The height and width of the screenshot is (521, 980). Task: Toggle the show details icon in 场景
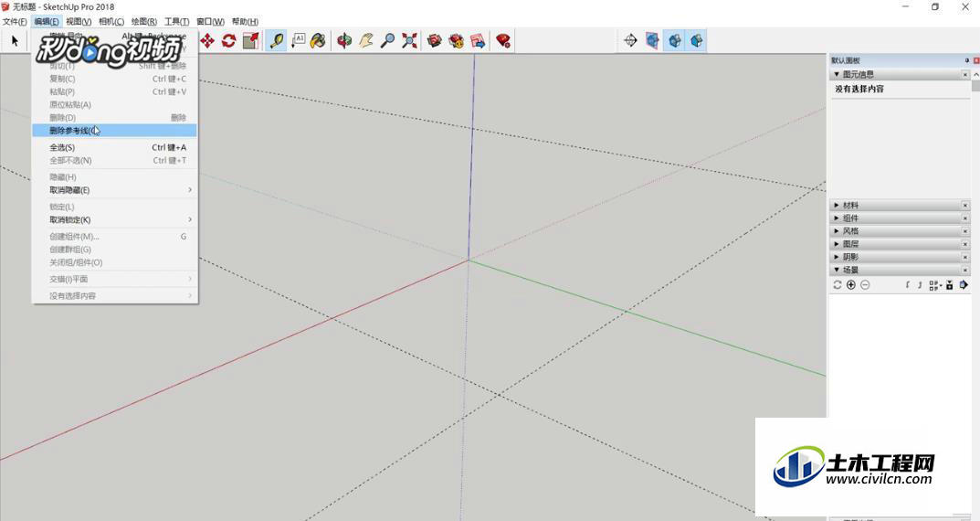point(949,285)
